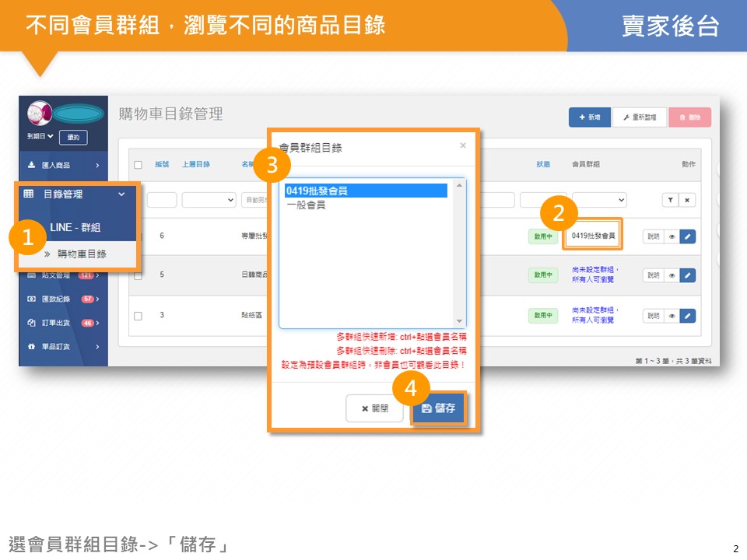Click the pencil edit icon in row 6
The height and width of the screenshot is (560, 747).
click(687, 236)
